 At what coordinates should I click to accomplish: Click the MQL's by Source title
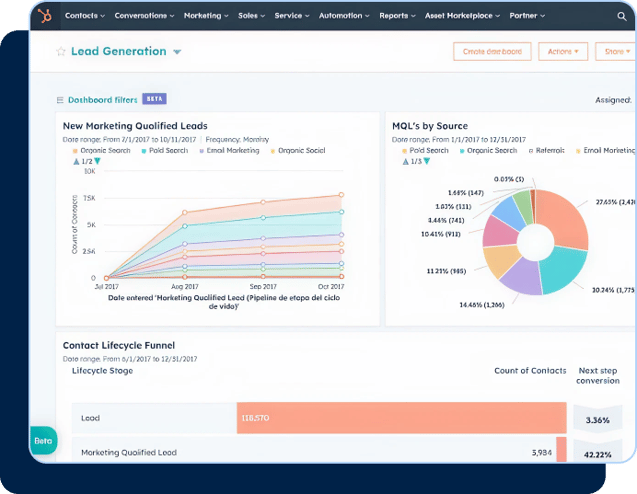(430, 126)
